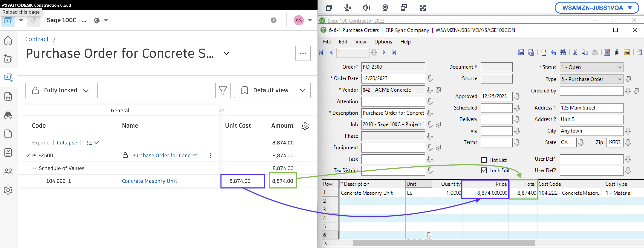644x248 pixels.
Task: Open the Default view dropdown
Action: [272, 90]
